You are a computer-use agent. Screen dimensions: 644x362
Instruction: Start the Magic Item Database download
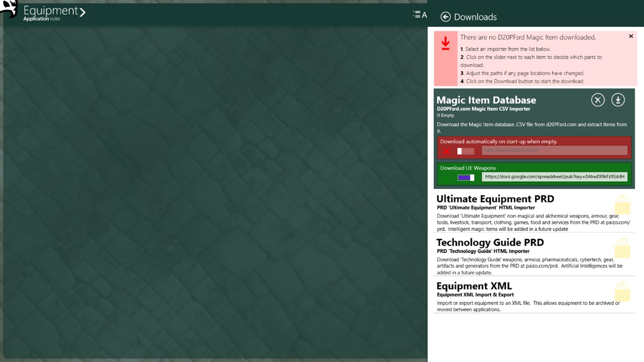[618, 99]
